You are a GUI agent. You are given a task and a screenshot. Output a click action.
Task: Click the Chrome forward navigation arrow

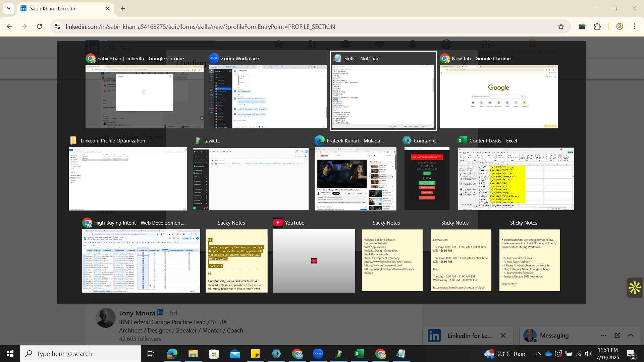click(x=24, y=26)
